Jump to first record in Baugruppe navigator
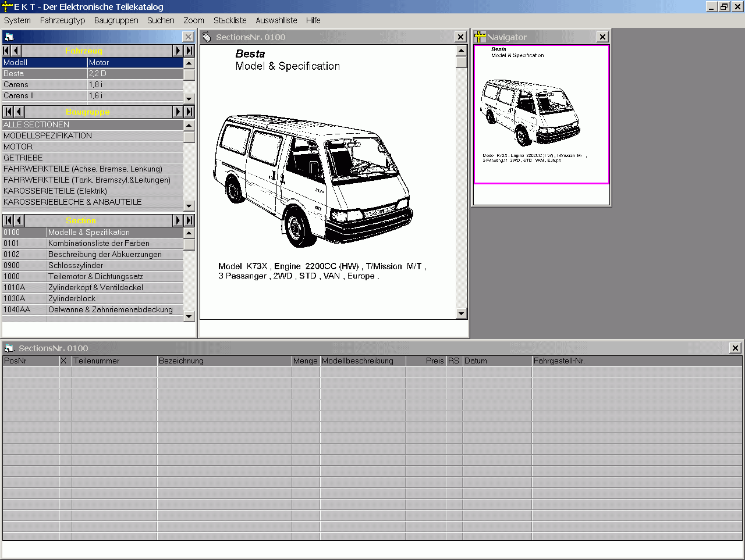The width and height of the screenshot is (745, 560). 8,112
